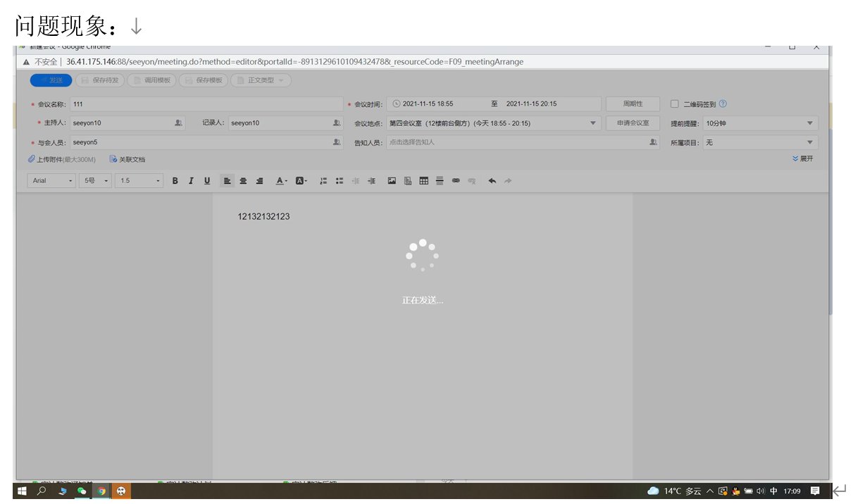Open Chrome from the Windows taskbar
Viewport: 865px width, 504px height.
click(101, 491)
